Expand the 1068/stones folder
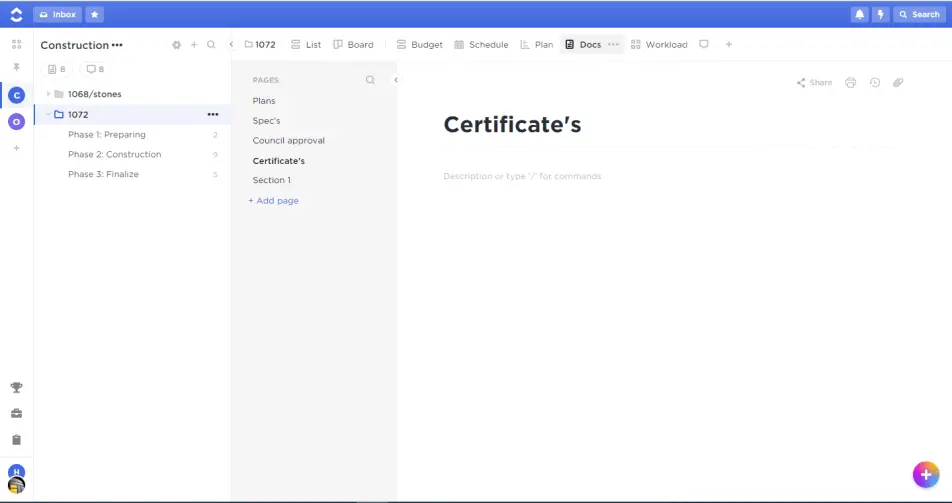The width and height of the screenshot is (952, 503). coord(48,94)
